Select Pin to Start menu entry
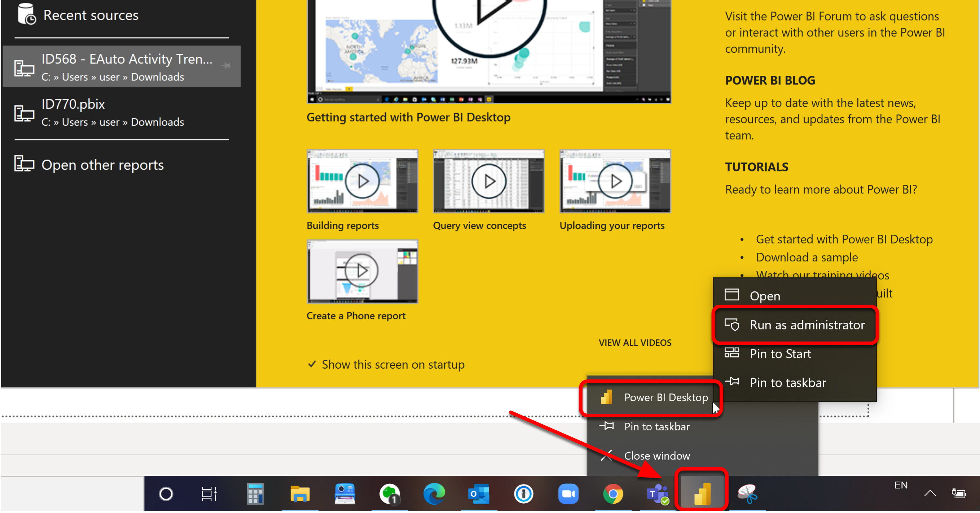This screenshot has width=980, height=513. 795,354
